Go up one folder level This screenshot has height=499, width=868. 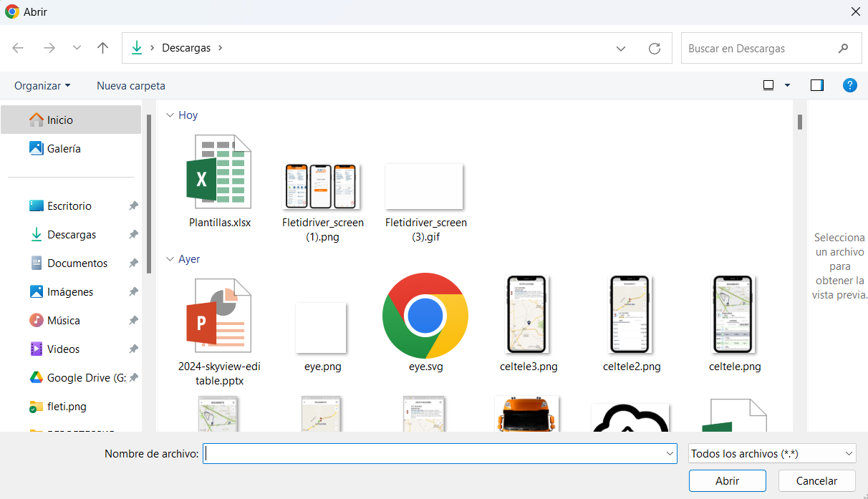pyautogui.click(x=103, y=48)
